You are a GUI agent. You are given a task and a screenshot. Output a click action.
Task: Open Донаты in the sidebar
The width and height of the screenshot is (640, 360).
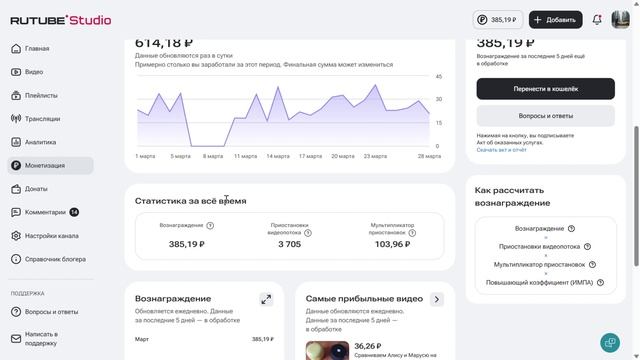pos(36,189)
